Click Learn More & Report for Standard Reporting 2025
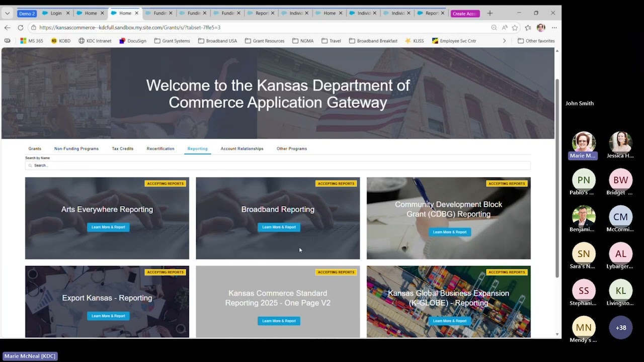Image resolution: width=644 pixels, height=362 pixels. [279, 321]
